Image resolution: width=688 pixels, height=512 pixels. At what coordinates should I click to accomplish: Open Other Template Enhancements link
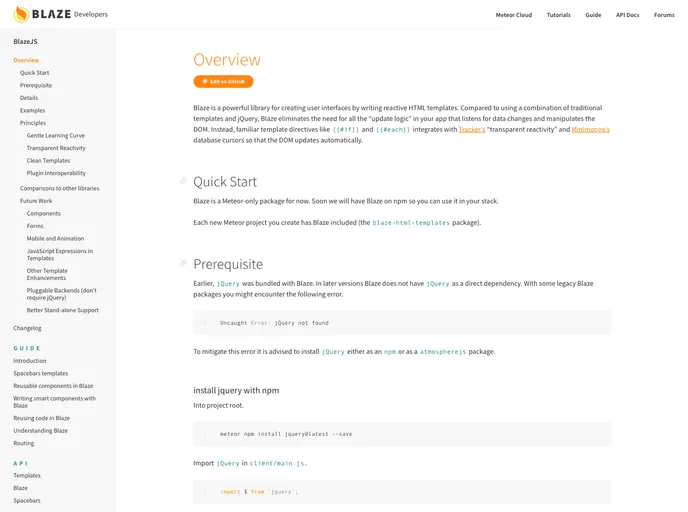coord(47,274)
